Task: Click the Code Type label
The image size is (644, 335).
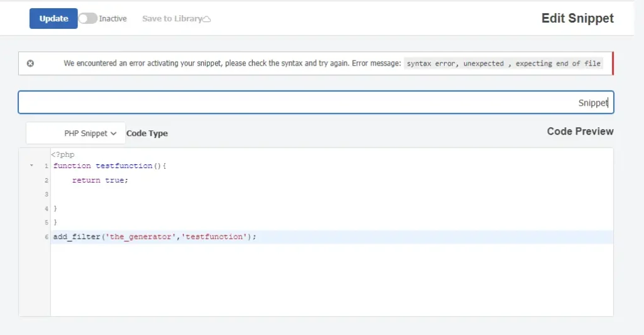Action: click(147, 133)
